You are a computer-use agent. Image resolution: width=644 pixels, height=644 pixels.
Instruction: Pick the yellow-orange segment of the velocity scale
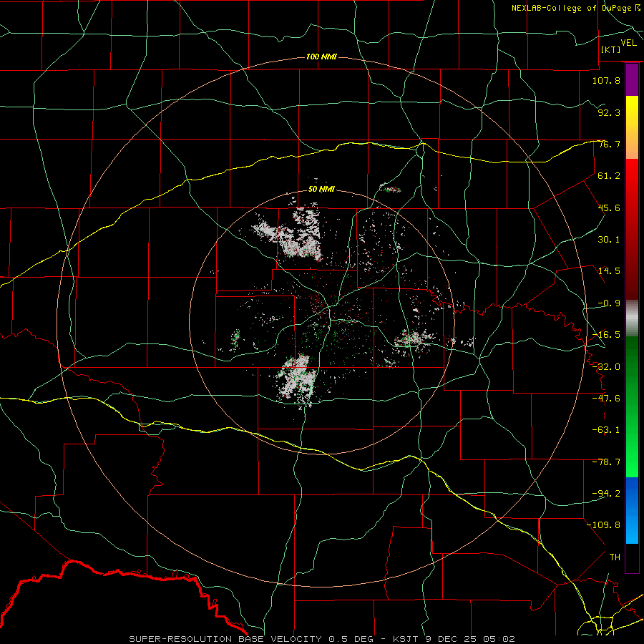pos(632,127)
